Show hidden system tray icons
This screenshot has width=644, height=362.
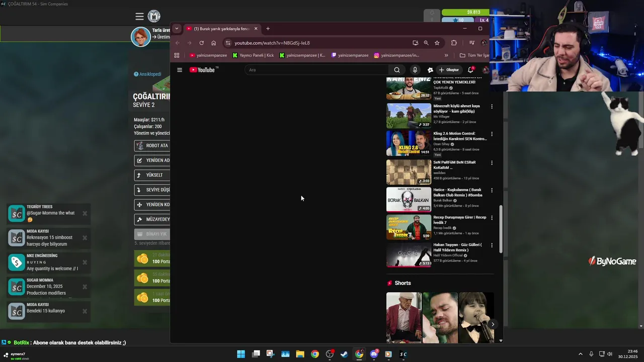tap(580, 354)
